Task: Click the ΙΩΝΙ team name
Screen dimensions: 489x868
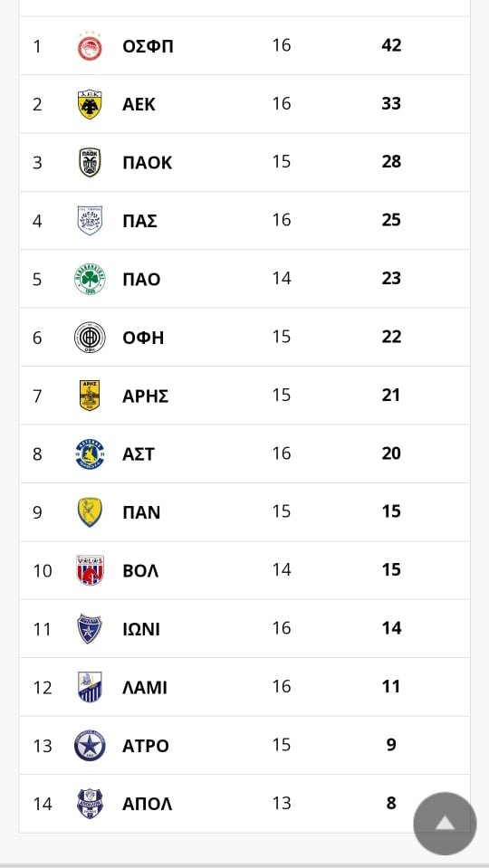Action: tap(141, 629)
